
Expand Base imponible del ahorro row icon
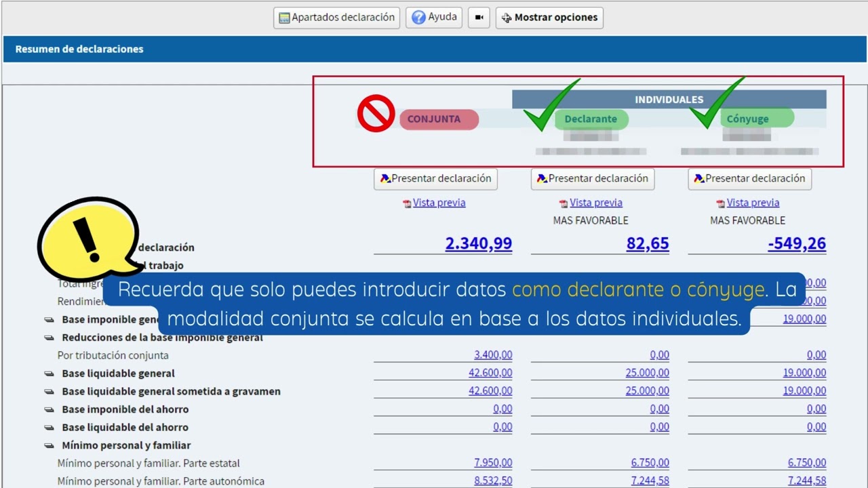point(50,409)
